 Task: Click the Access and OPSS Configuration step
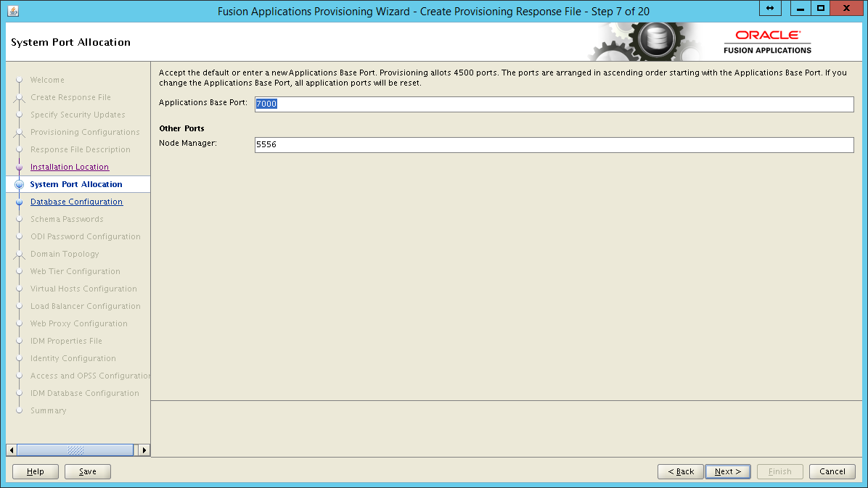point(90,376)
